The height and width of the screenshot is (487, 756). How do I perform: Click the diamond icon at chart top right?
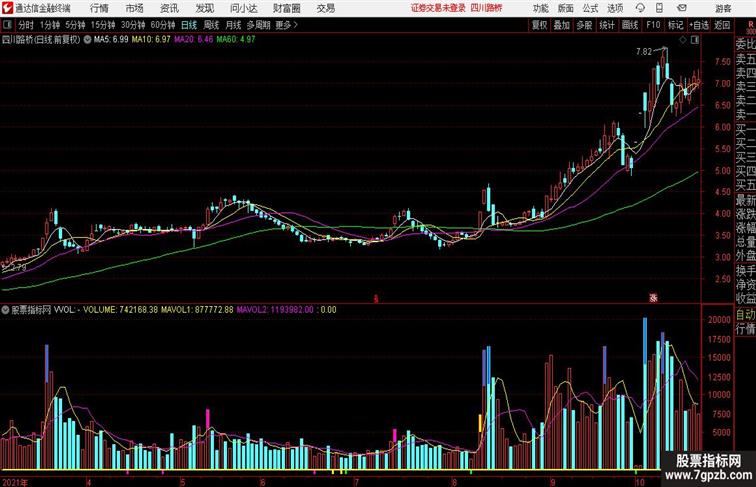(683, 40)
